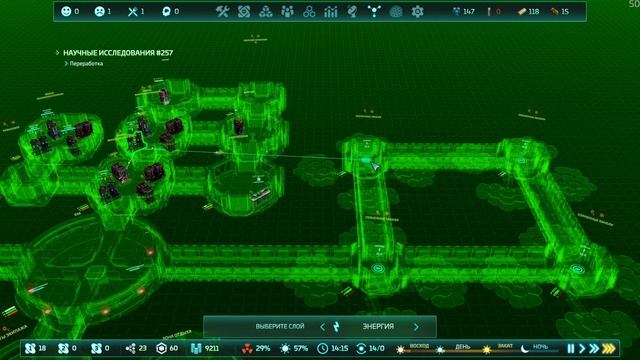The height and width of the screenshot is (360, 640).
Task: Click the third colonist type icon showing 0
Action: pyautogui.click(x=96, y=348)
